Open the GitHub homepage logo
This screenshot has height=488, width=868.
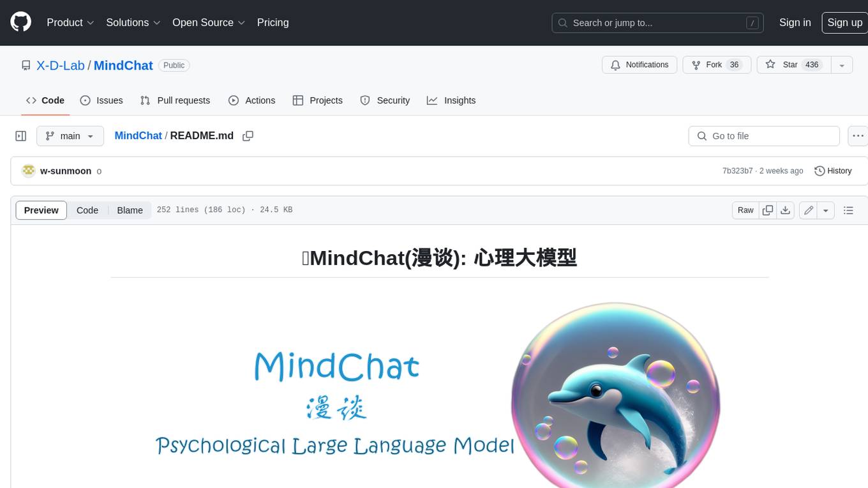pyautogui.click(x=20, y=22)
